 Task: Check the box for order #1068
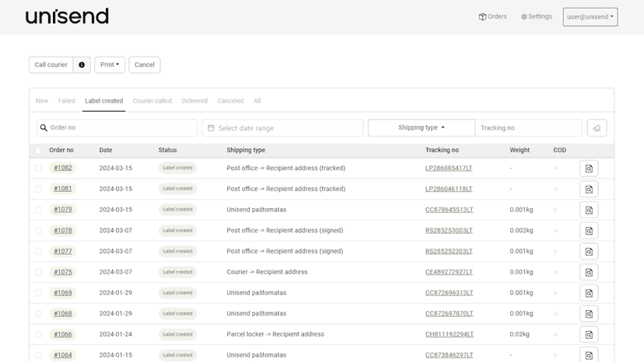[38, 314]
